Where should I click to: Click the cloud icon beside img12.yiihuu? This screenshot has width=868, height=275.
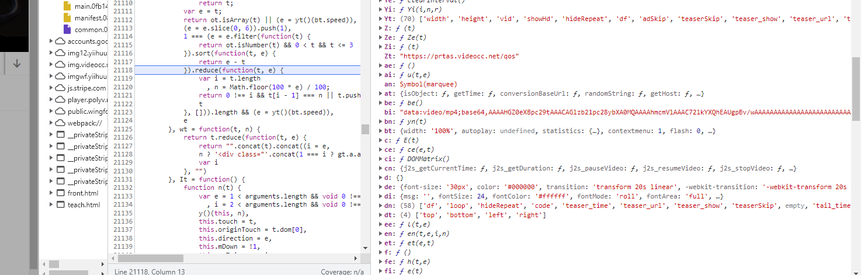[60, 53]
